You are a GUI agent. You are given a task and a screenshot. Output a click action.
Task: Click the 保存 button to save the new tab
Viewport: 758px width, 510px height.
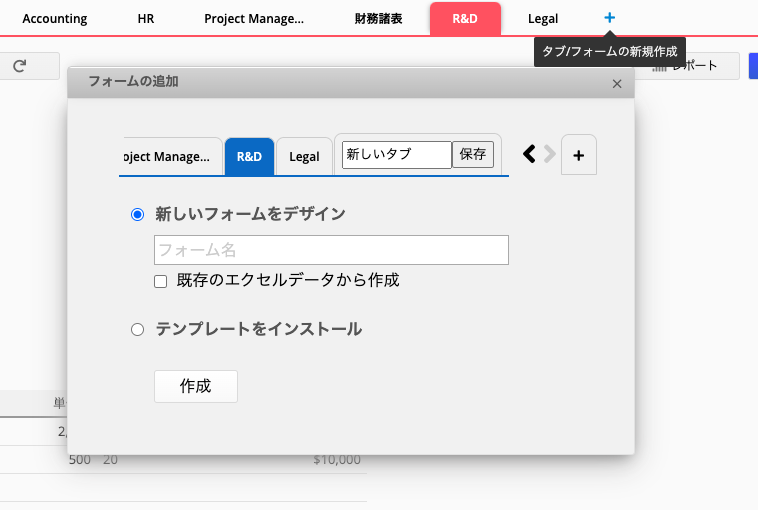point(473,154)
